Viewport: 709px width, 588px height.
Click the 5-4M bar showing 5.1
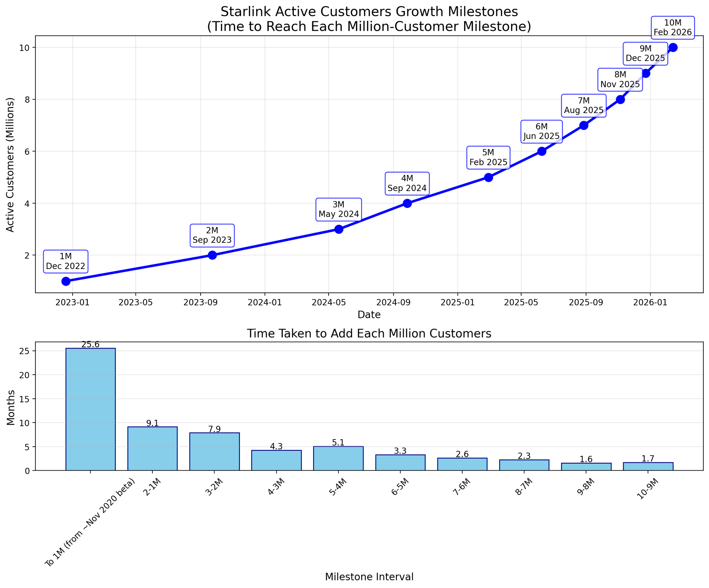point(338,458)
